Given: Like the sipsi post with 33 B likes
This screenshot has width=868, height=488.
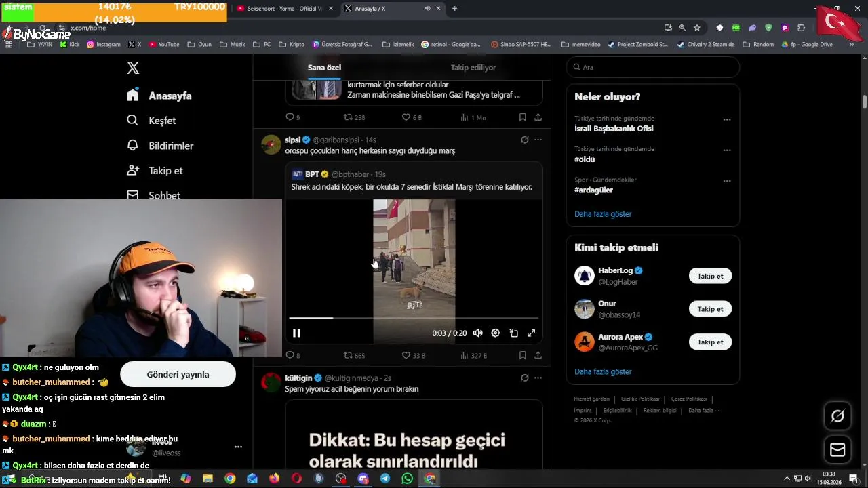Looking at the screenshot, I should click(413, 355).
